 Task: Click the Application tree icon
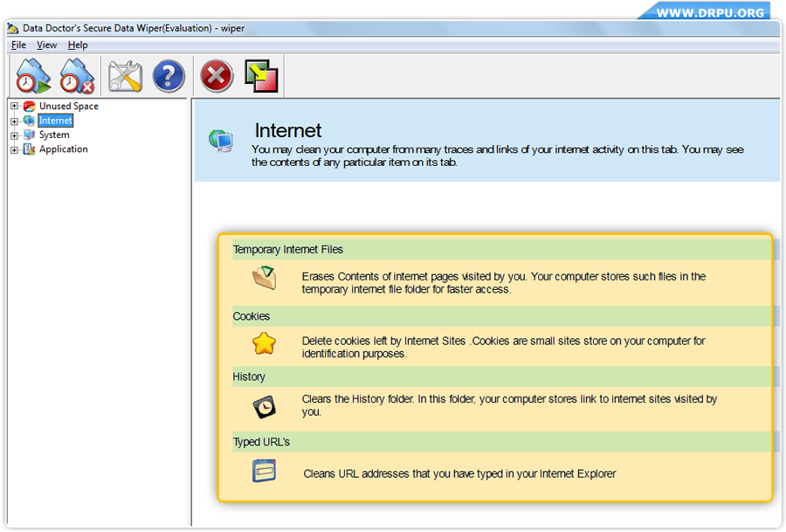point(30,149)
